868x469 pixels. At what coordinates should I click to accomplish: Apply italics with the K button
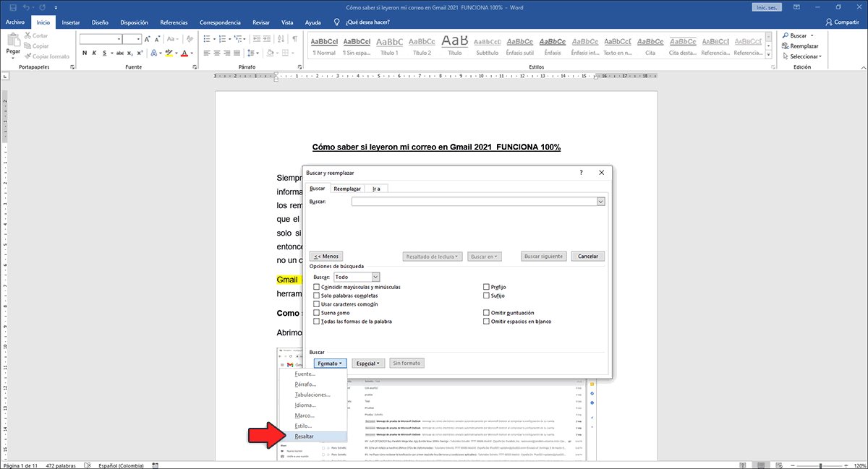pyautogui.click(x=95, y=53)
